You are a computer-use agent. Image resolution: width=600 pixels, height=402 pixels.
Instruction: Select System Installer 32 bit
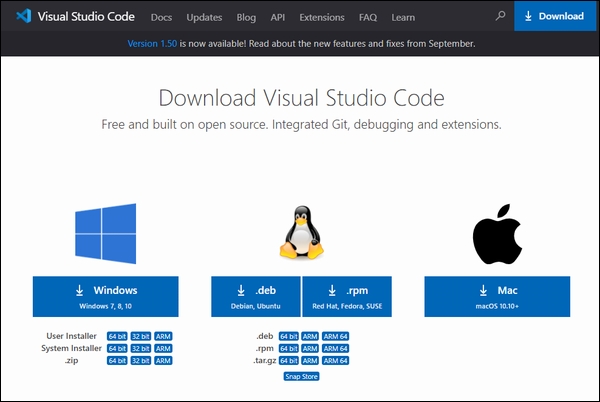point(141,348)
